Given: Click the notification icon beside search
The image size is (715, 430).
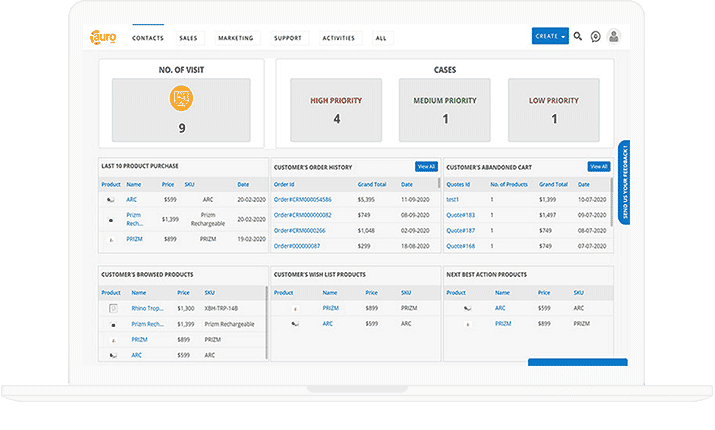Looking at the screenshot, I should coord(596,37).
